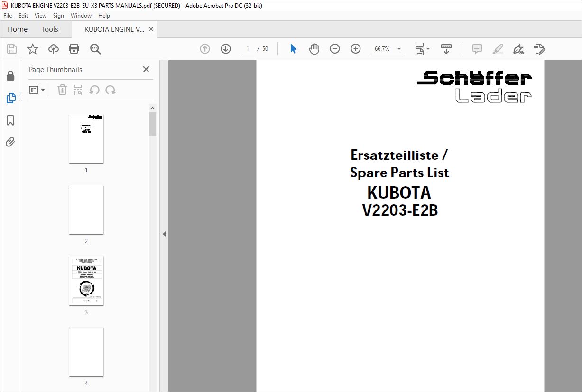This screenshot has height=392, width=582.
Task: Close the KUBOTA ENGINE document tab
Action: pos(151,29)
